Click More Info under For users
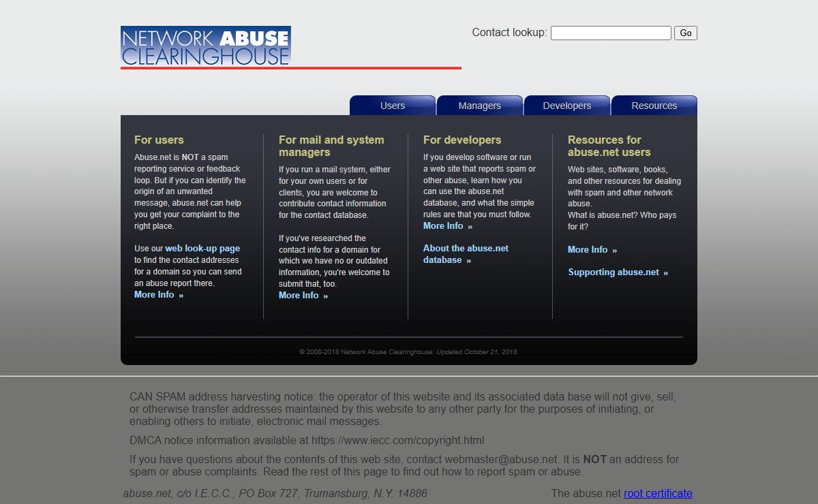The height and width of the screenshot is (504, 818). coord(159,295)
